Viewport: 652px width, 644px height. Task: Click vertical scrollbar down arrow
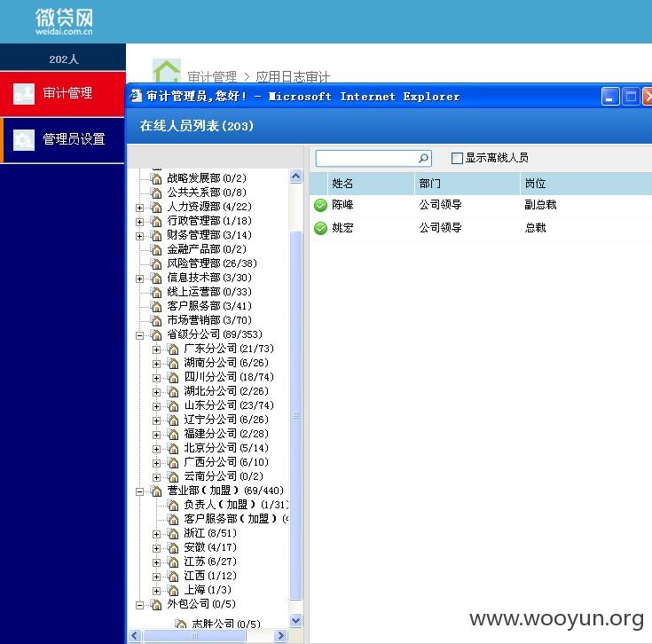point(295,621)
